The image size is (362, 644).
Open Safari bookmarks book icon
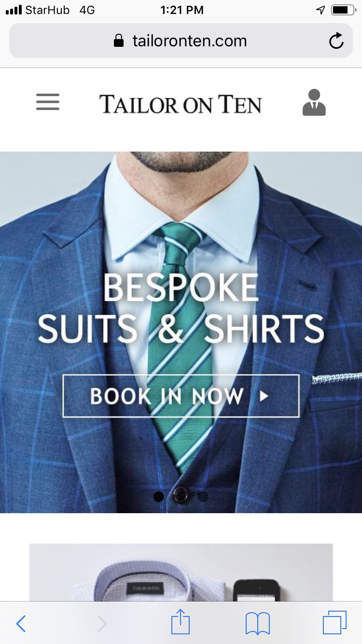click(x=258, y=623)
